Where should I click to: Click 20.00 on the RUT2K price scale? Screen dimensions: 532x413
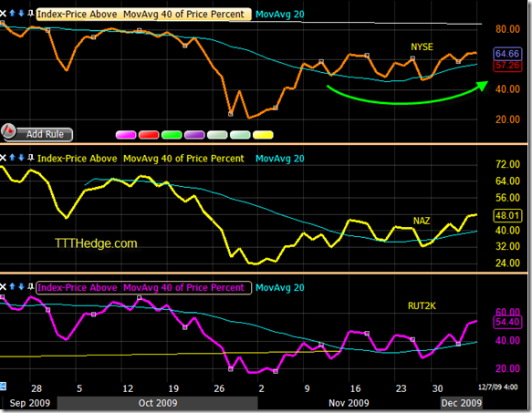[507, 368]
